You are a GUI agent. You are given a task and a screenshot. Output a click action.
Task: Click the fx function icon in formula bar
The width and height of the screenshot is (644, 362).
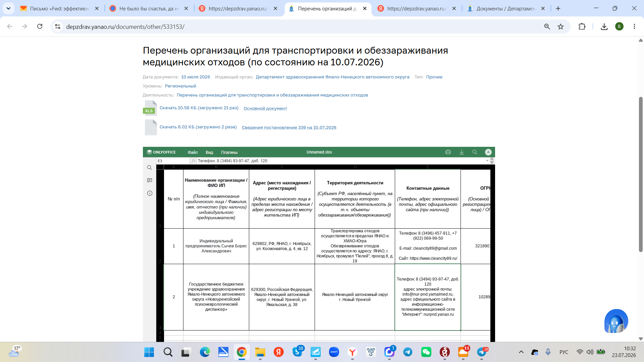(x=193, y=161)
